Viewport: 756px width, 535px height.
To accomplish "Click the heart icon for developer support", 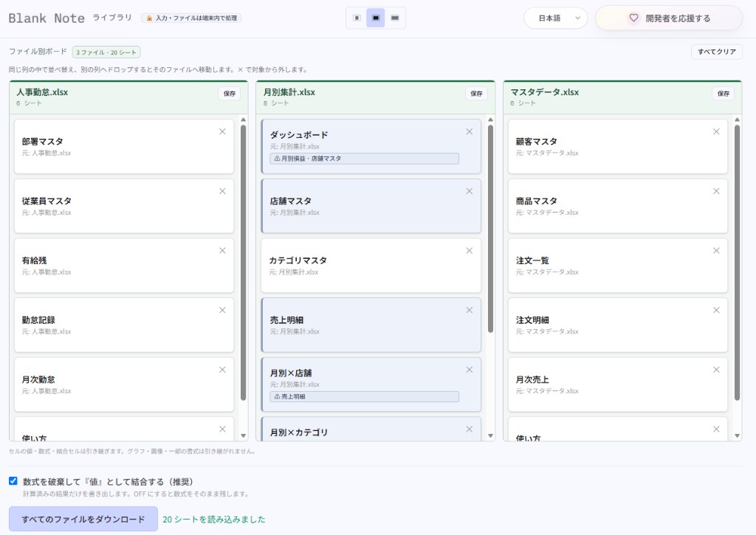I will click(x=633, y=18).
